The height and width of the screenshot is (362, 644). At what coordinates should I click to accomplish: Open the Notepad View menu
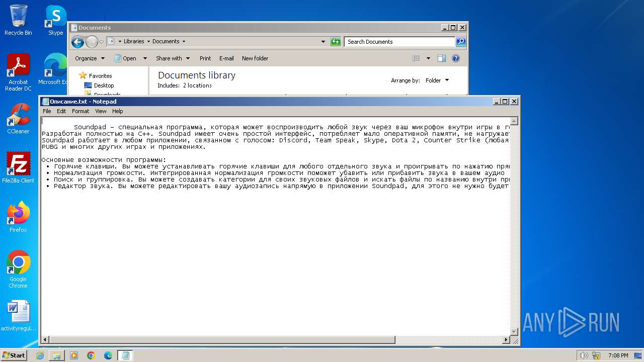click(x=101, y=111)
